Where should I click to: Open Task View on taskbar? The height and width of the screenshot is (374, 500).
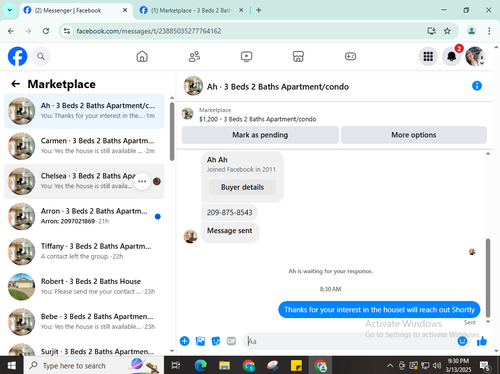[176, 365]
